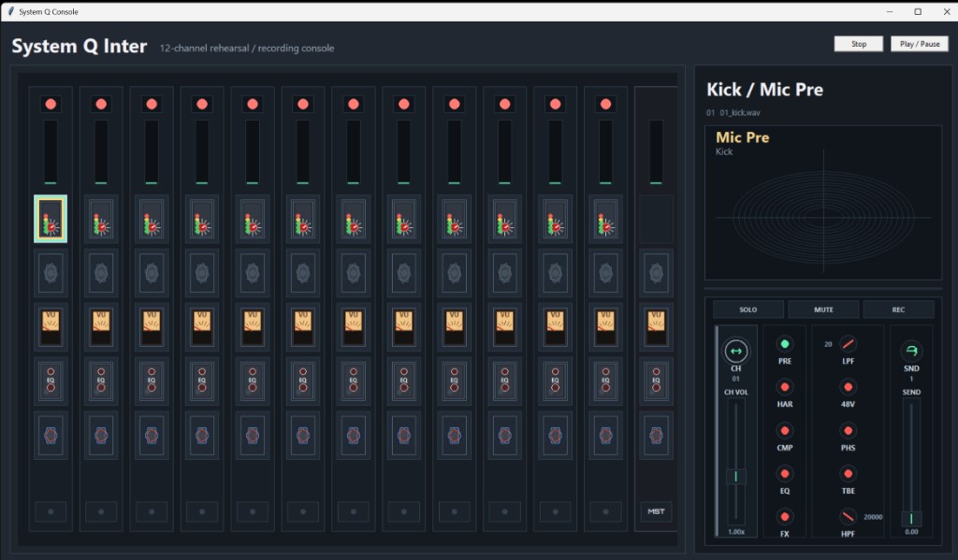Viewport: 958px width, 560px height.
Task: Open the EQ module on channel 5
Action: (x=253, y=381)
